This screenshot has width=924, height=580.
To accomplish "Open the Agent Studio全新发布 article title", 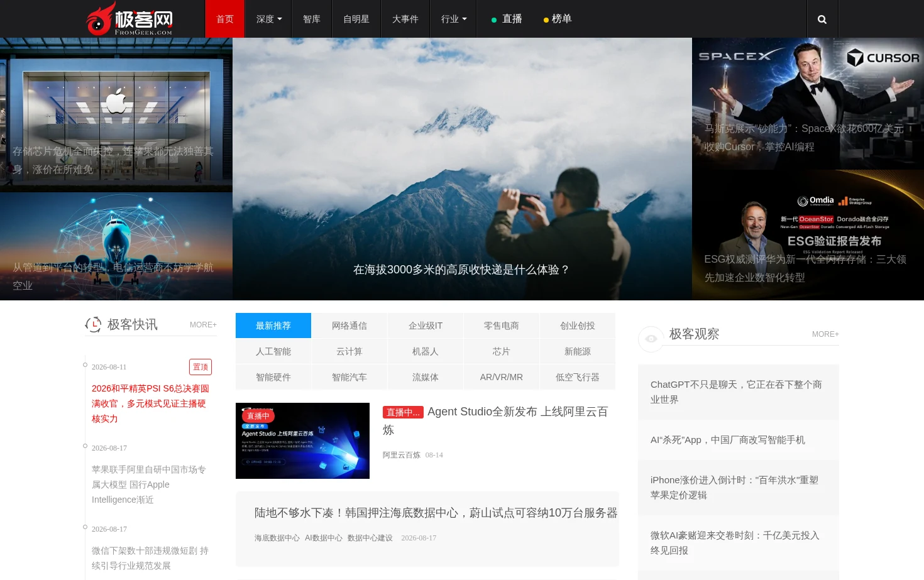I will pyautogui.click(x=497, y=420).
